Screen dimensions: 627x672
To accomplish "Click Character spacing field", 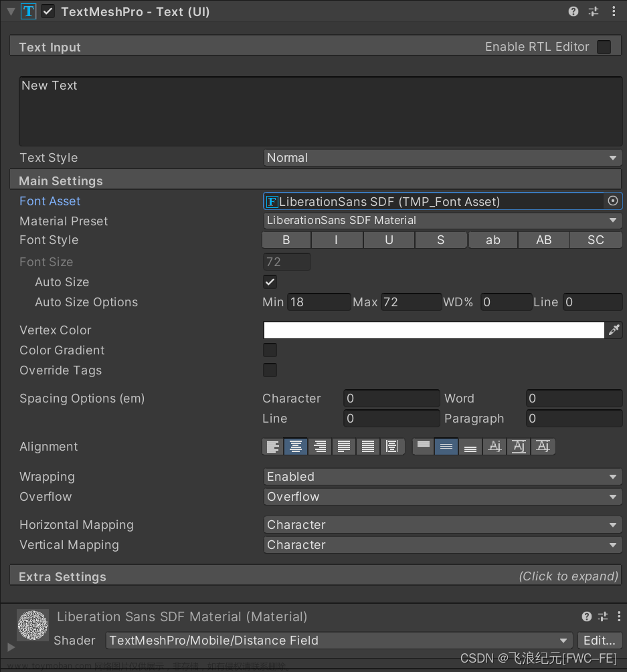I will [x=391, y=398].
